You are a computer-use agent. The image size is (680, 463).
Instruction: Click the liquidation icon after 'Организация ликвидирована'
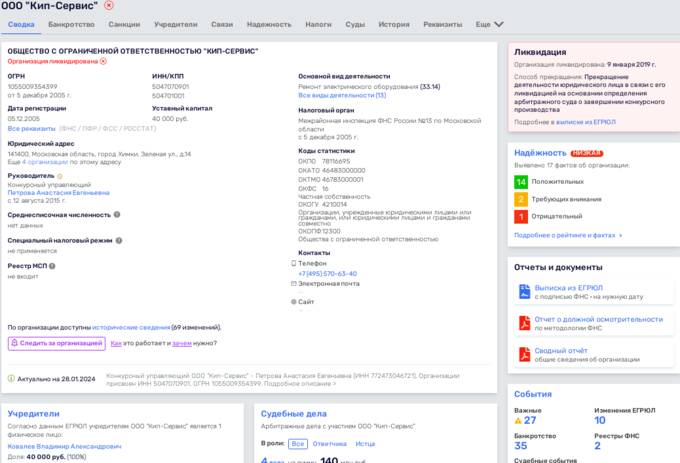103,61
